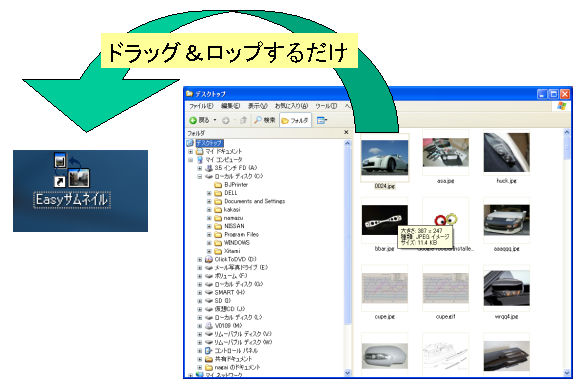Click the WINDOWS folder icon

point(218,243)
